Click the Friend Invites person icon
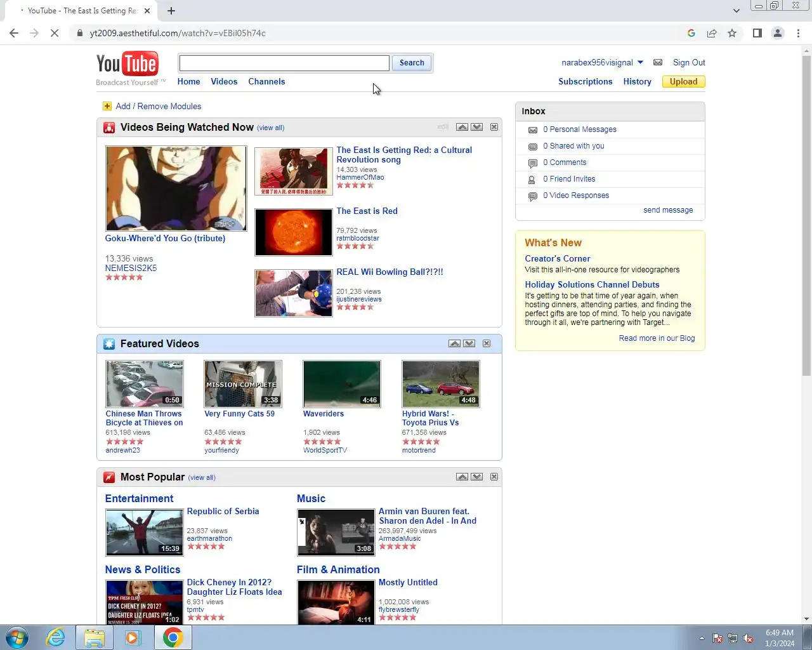This screenshot has height=650, width=812. [x=532, y=180]
